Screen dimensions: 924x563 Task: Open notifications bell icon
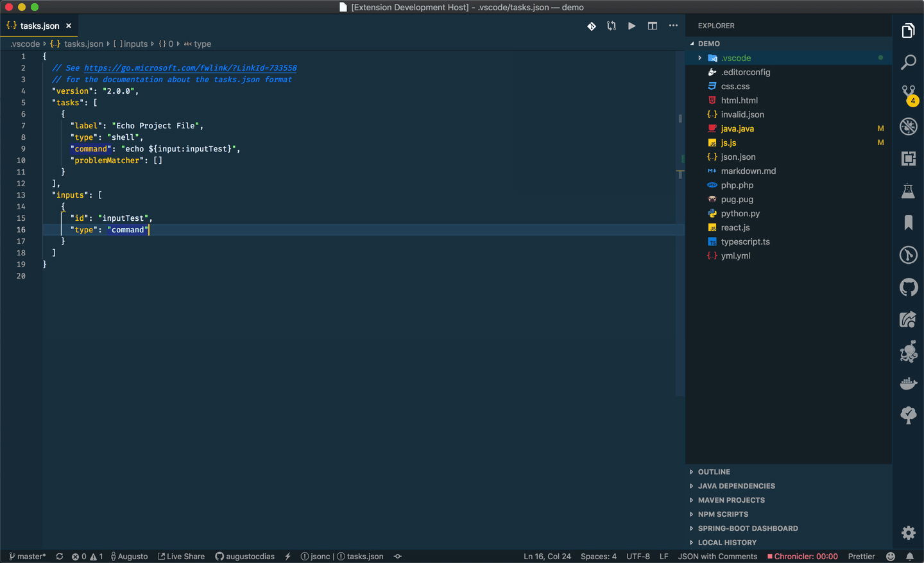[910, 557]
